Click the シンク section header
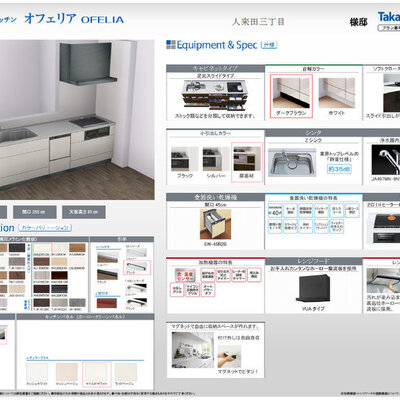The image size is (400, 400). [x=313, y=133]
